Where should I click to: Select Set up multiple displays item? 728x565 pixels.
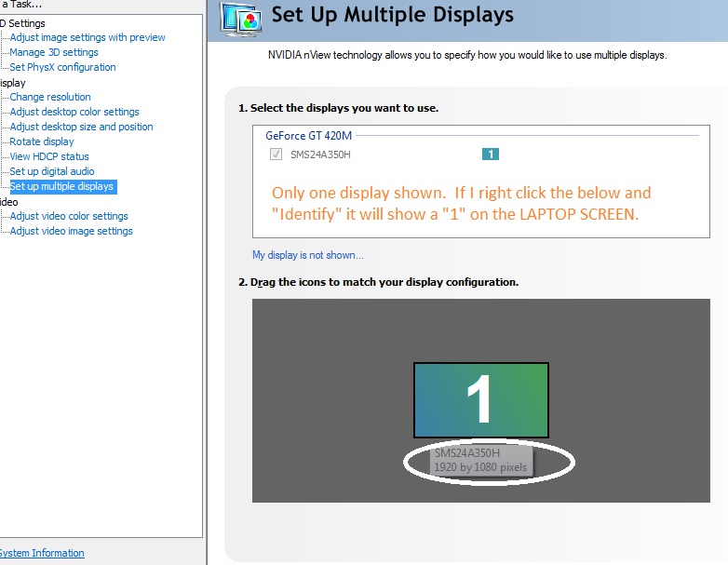63,186
